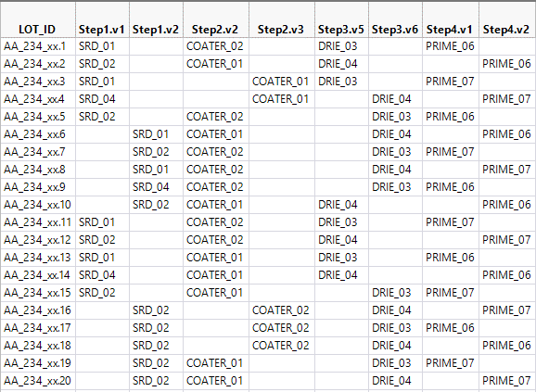
Task: Select the Step4.v2 column header
Action: coord(507,20)
